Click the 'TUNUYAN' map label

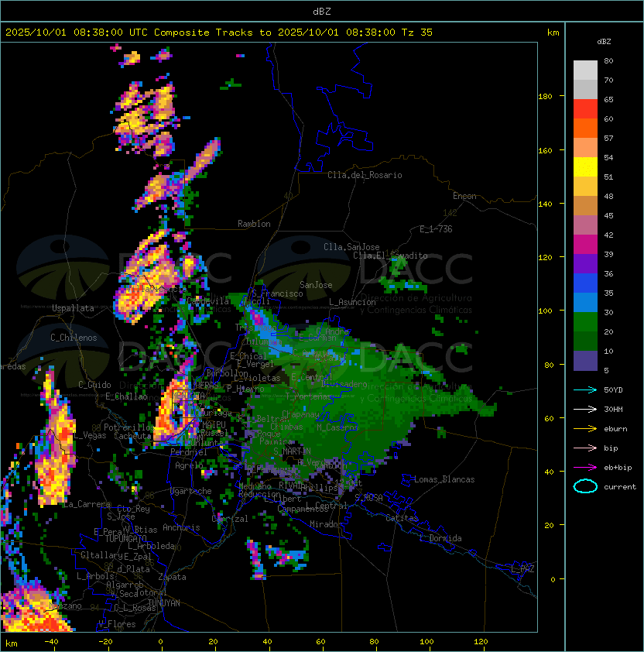pos(164,603)
